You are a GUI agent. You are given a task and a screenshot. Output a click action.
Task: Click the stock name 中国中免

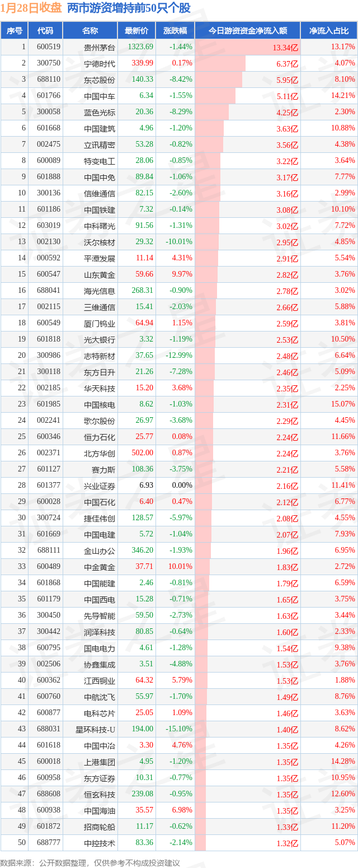point(100,178)
